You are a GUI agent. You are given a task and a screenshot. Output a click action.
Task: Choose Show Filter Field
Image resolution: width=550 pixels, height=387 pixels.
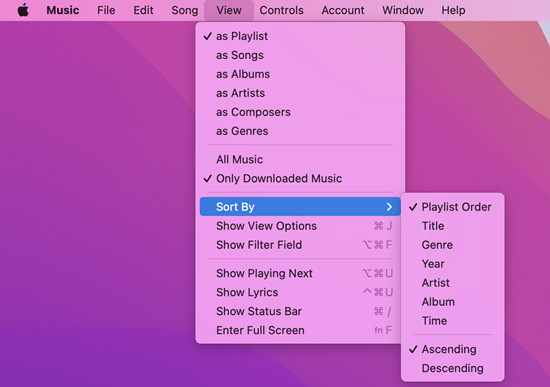[x=300, y=245]
